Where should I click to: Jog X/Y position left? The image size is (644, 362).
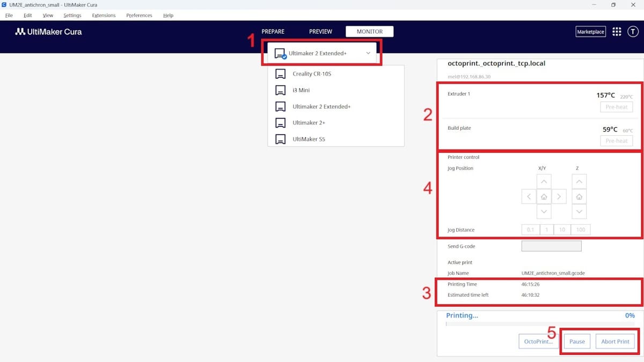529,197
